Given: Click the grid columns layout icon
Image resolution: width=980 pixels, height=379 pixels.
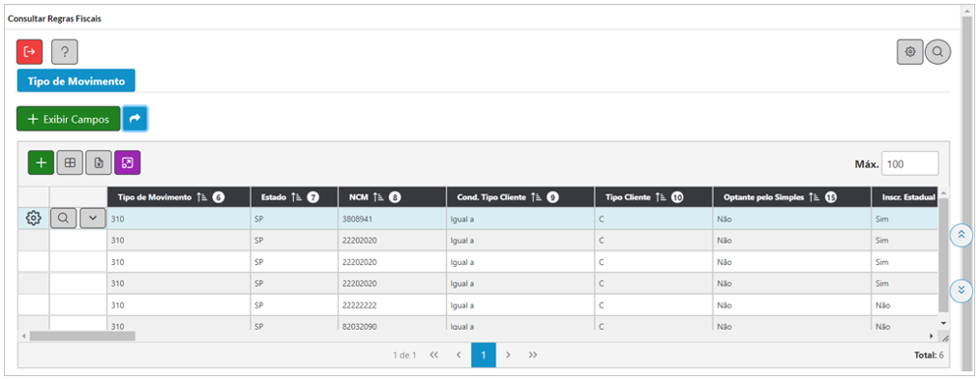Looking at the screenshot, I should pyautogui.click(x=70, y=163).
